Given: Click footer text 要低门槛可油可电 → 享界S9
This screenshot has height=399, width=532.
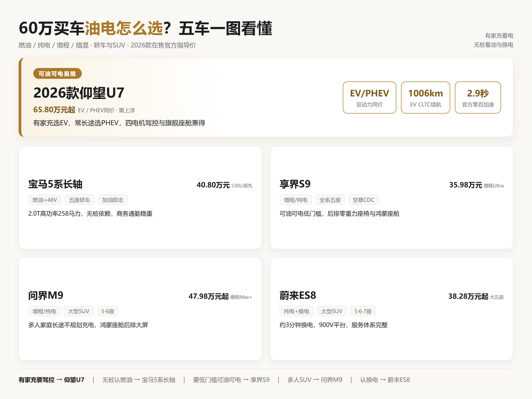Looking at the screenshot, I should point(231,380).
